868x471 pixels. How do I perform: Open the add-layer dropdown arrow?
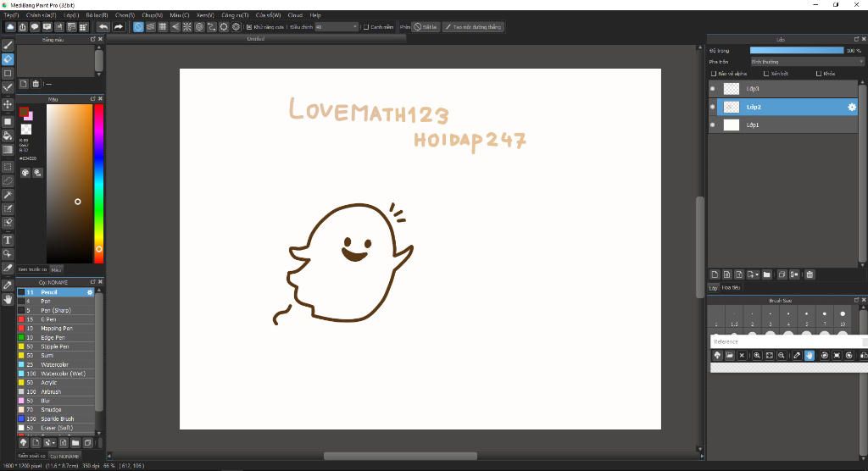pos(757,274)
